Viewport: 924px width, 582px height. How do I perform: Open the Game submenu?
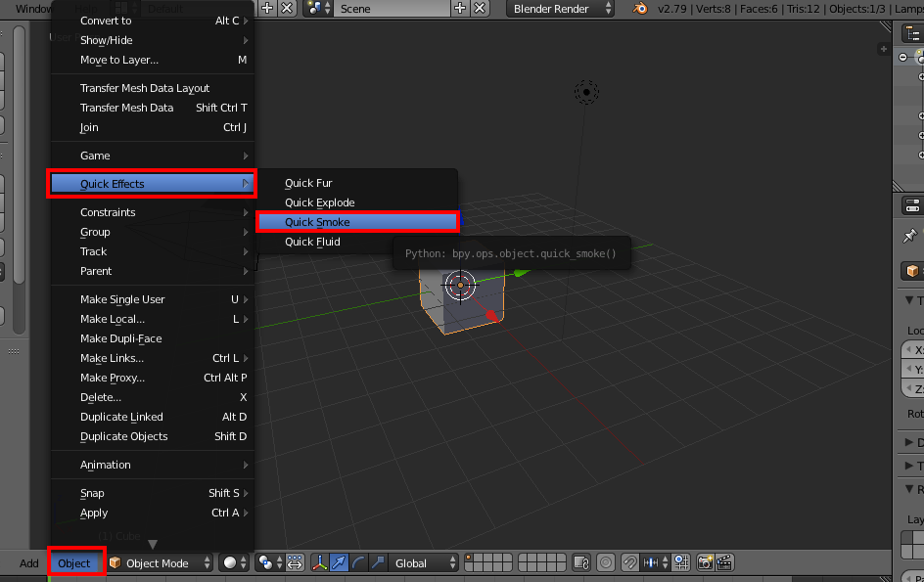[152, 156]
